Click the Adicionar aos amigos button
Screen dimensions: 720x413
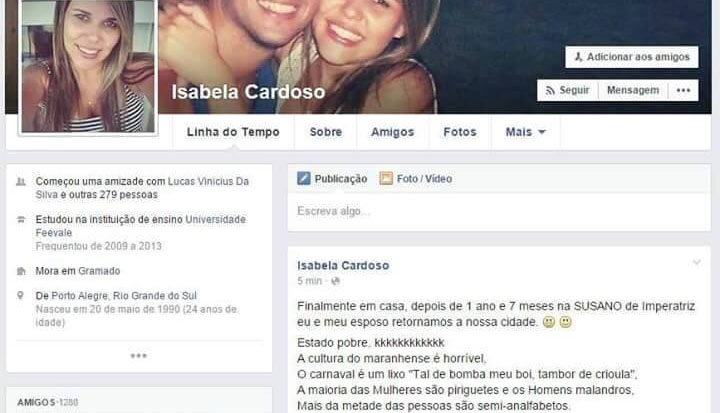click(632, 57)
